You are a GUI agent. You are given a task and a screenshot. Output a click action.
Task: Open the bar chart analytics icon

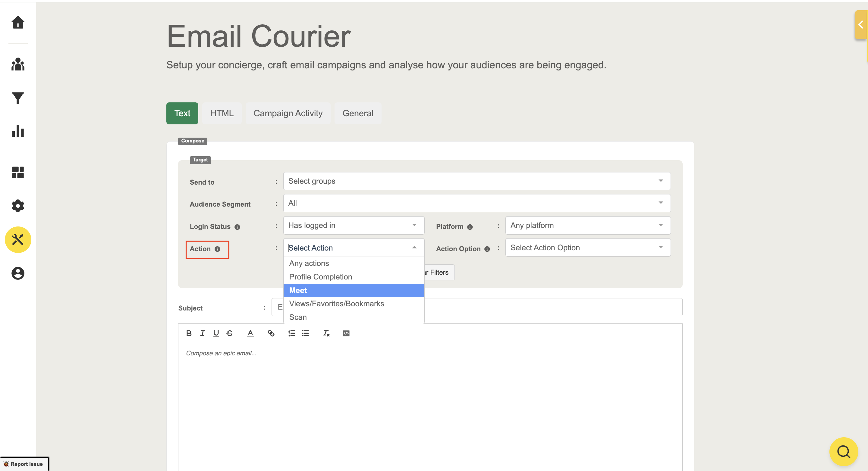pyautogui.click(x=18, y=131)
